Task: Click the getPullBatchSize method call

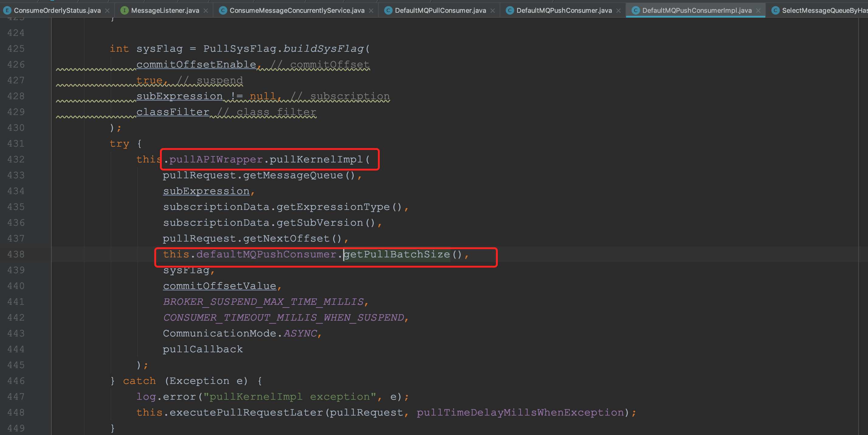Action: (x=397, y=254)
